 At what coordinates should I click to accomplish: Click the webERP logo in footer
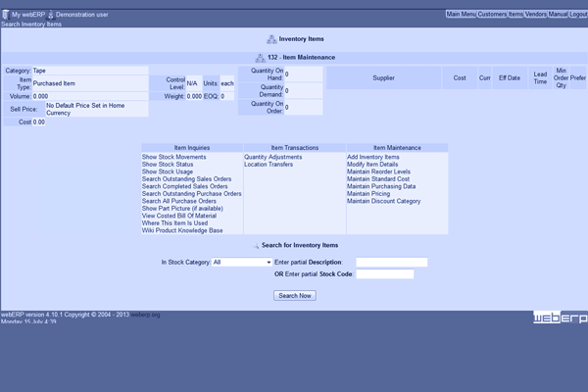pyautogui.click(x=560, y=318)
